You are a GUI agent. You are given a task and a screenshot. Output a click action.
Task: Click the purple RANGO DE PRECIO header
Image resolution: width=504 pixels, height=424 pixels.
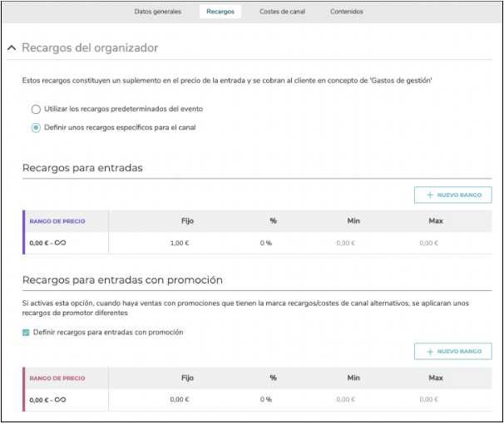(57, 221)
